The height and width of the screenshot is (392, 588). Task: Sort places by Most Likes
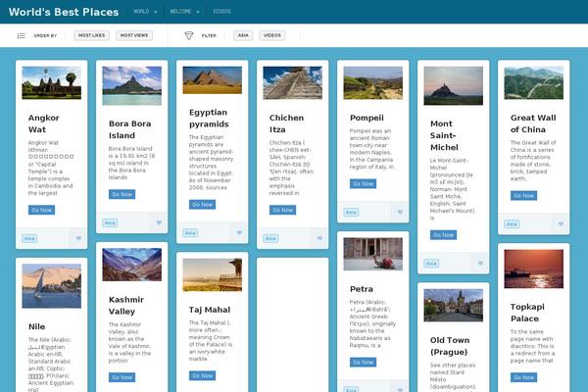[x=92, y=35]
